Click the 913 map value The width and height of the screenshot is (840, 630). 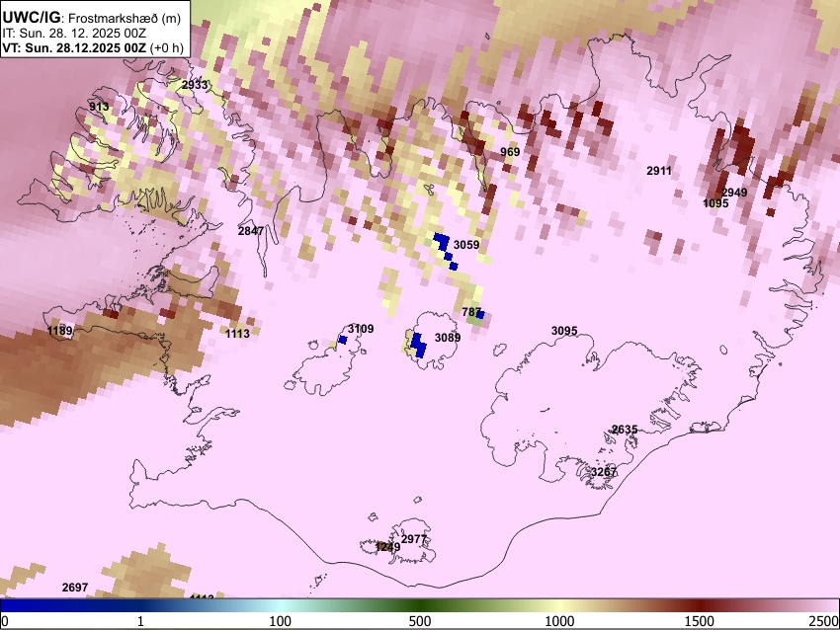click(x=99, y=106)
